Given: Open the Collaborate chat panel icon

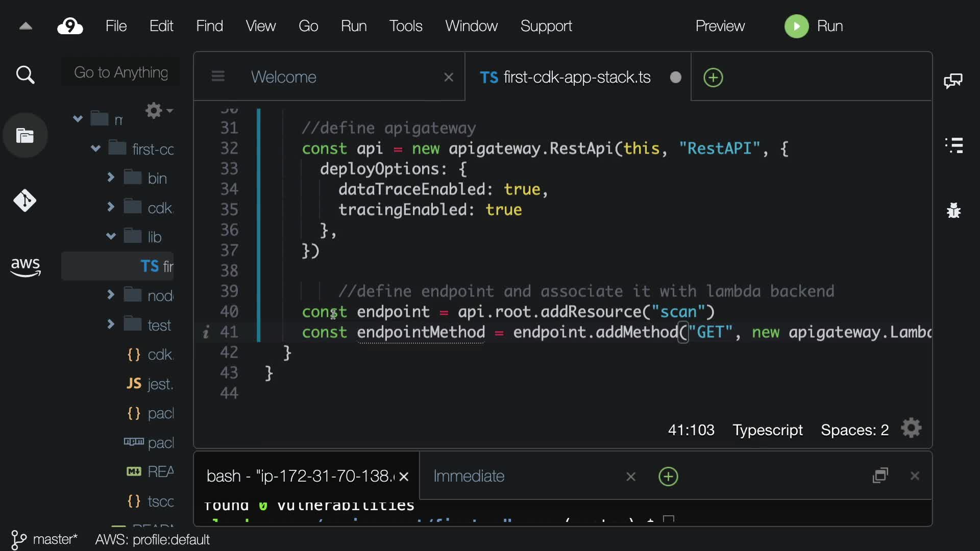Looking at the screenshot, I should [x=953, y=81].
